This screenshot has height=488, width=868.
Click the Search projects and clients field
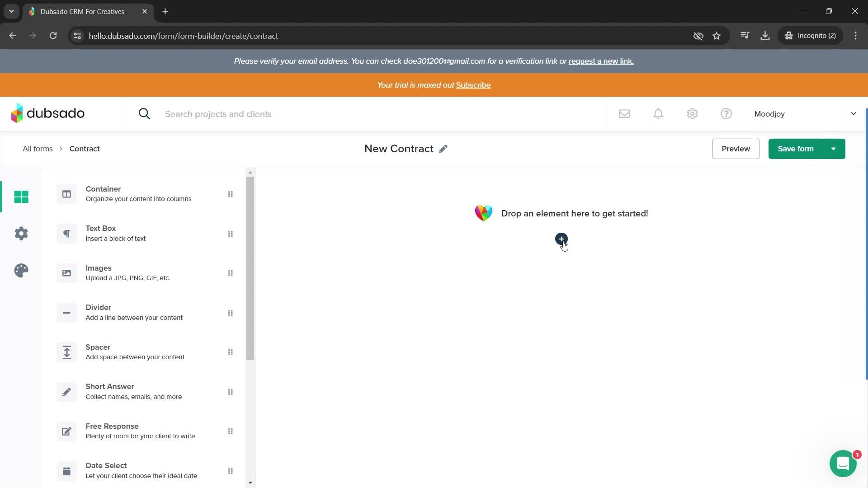[x=218, y=114]
